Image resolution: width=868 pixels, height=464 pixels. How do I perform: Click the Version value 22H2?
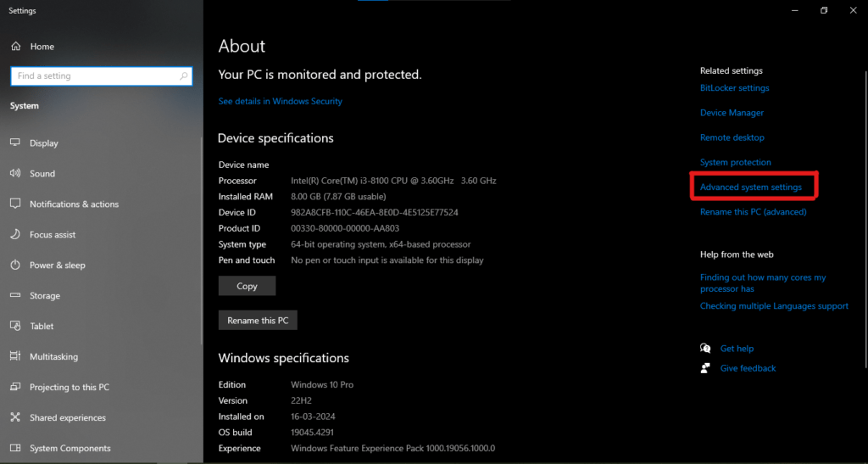[x=303, y=400]
